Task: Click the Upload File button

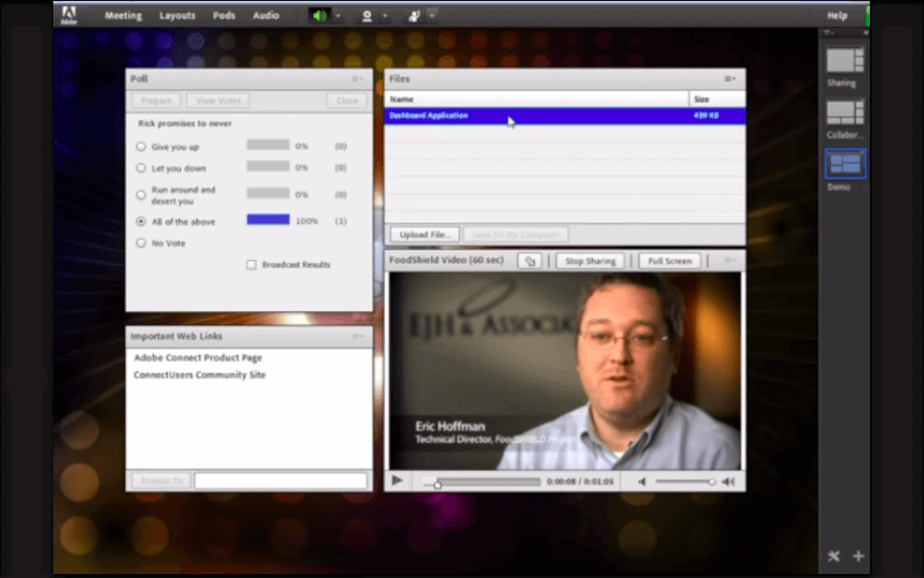Action: tap(424, 235)
